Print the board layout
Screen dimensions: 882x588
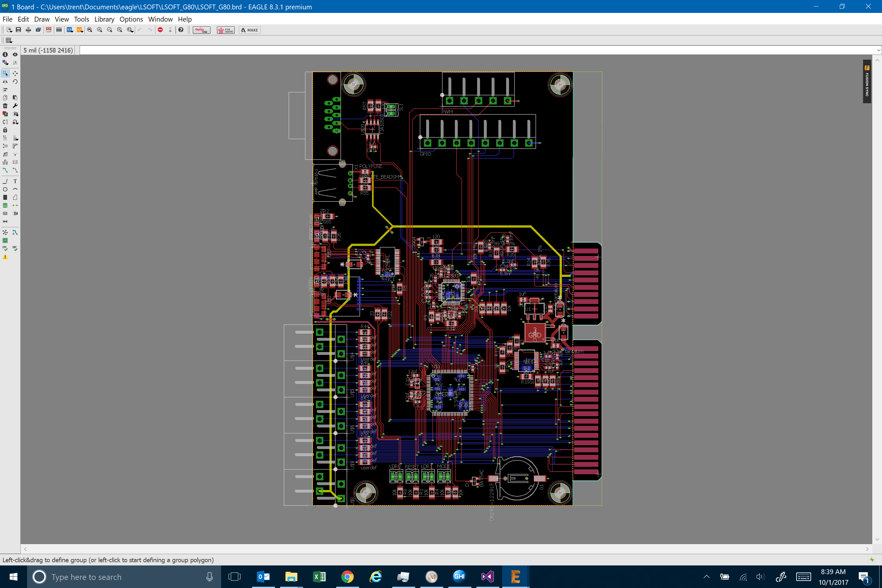(x=28, y=30)
